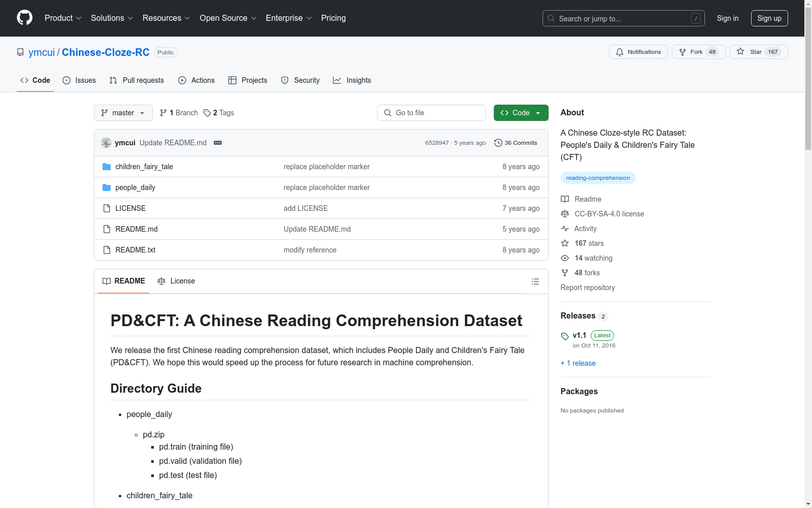Screen dimensions: 812x508
Task: Click the README.txt file icon
Action: click(107, 250)
